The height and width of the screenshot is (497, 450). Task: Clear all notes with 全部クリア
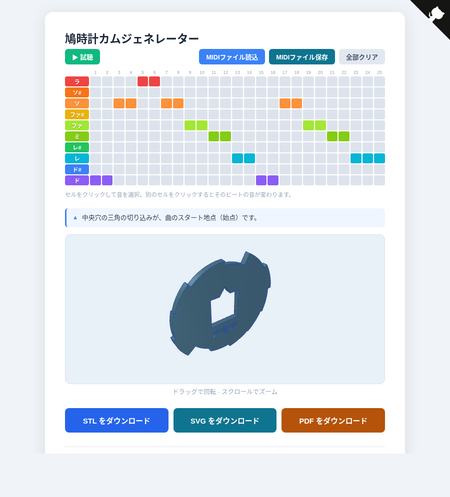point(362,57)
